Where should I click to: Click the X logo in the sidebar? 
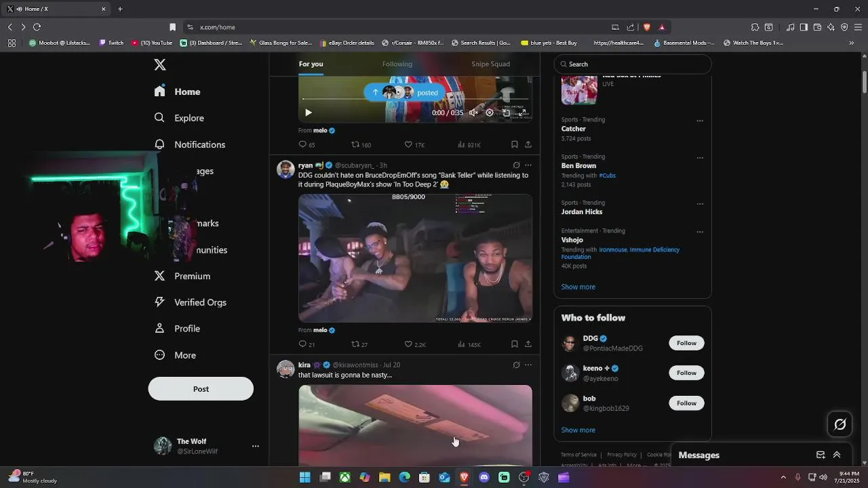[x=160, y=64]
